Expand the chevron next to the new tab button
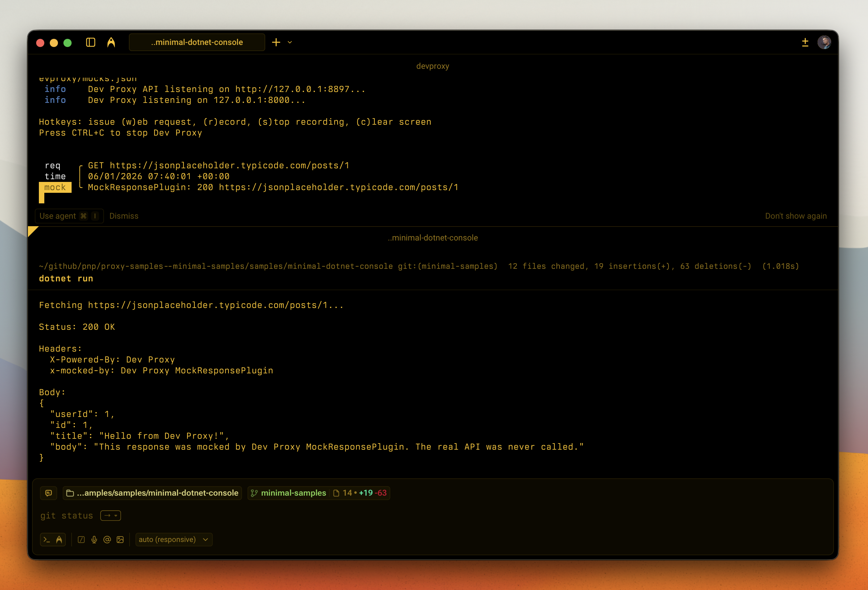Image resolution: width=868 pixels, height=590 pixels. point(289,42)
